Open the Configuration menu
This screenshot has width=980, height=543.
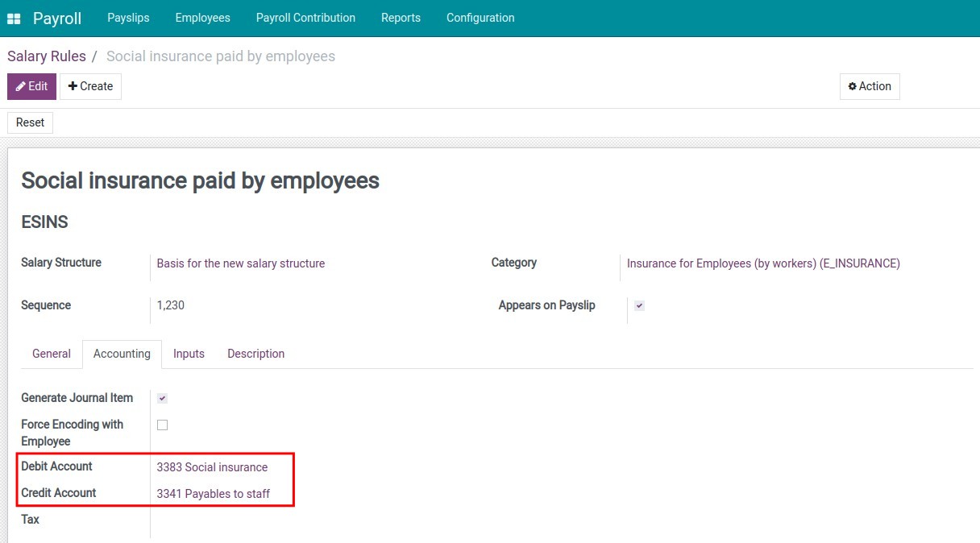pyautogui.click(x=480, y=17)
